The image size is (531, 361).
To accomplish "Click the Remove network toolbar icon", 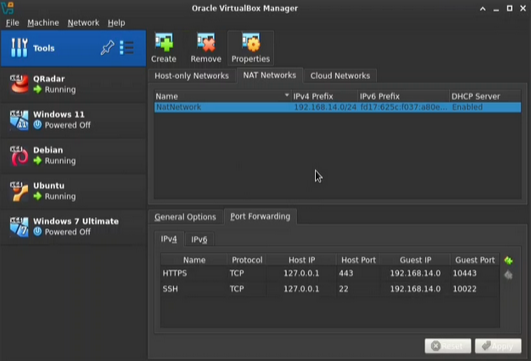I will tap(206, 43).
